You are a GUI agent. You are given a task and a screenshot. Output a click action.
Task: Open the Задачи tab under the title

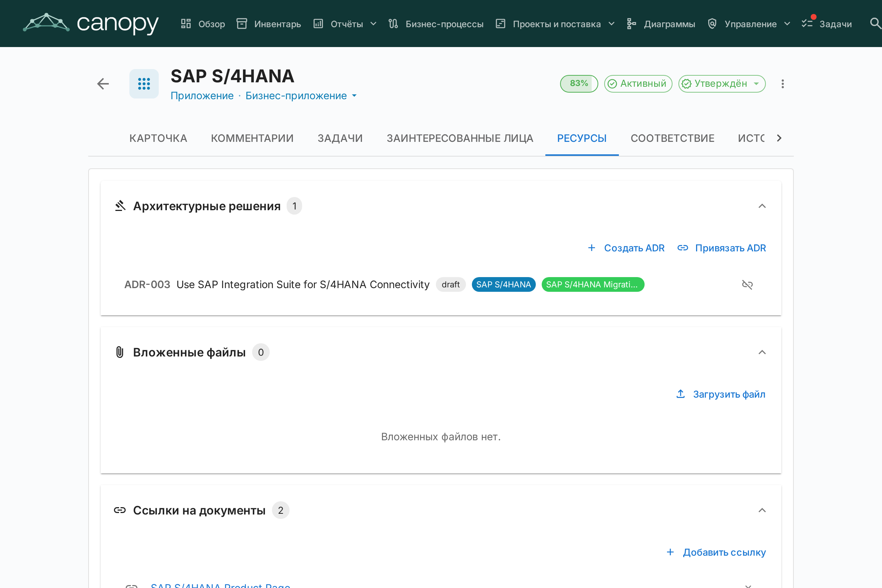pos(340,138)
